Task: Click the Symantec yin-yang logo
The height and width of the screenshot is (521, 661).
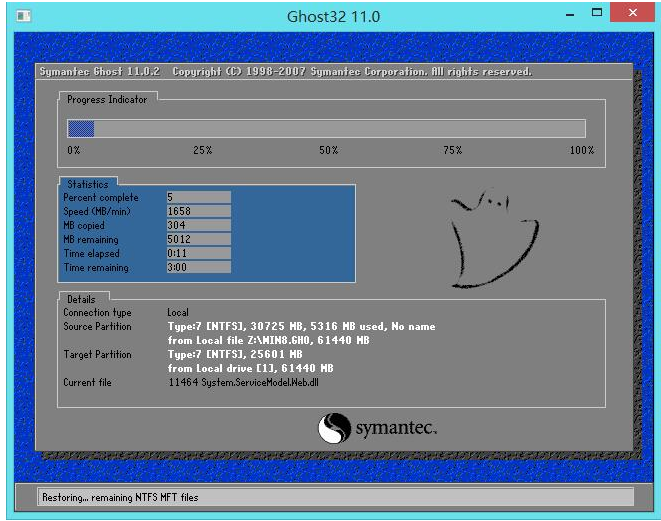Action: [x=335, y=429]
